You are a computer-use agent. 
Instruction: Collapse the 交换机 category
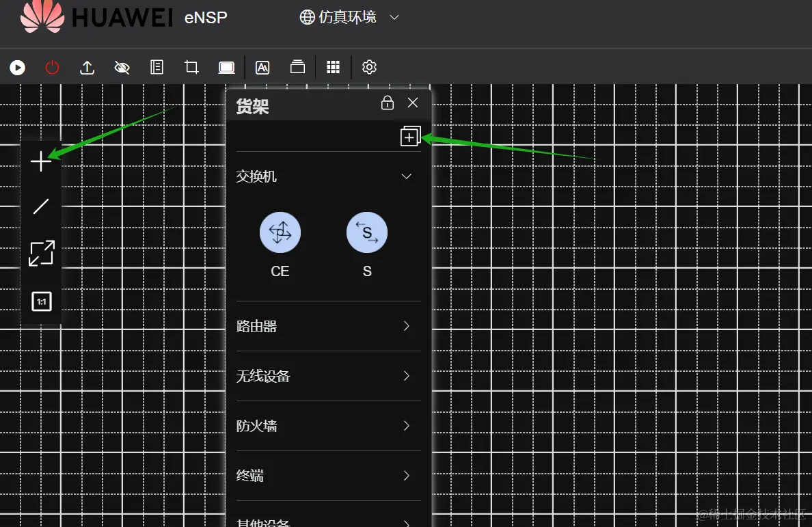coord(406,176)
